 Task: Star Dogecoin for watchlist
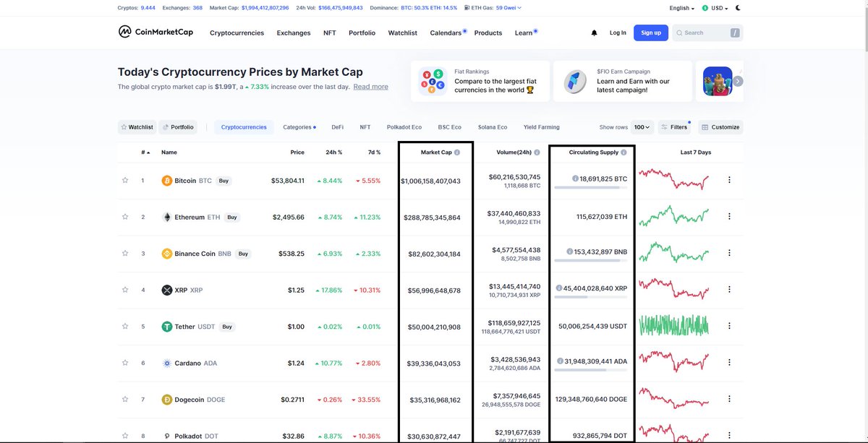[125, 399]
